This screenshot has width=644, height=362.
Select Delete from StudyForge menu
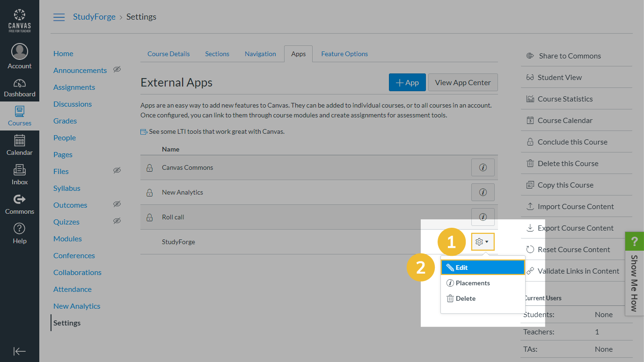pos(483,298)
